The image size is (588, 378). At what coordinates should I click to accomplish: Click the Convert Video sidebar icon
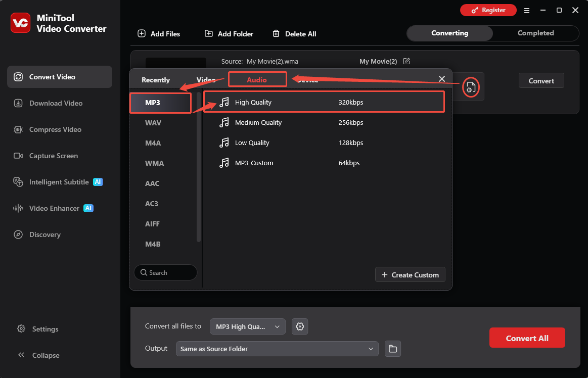click(18, 77)
